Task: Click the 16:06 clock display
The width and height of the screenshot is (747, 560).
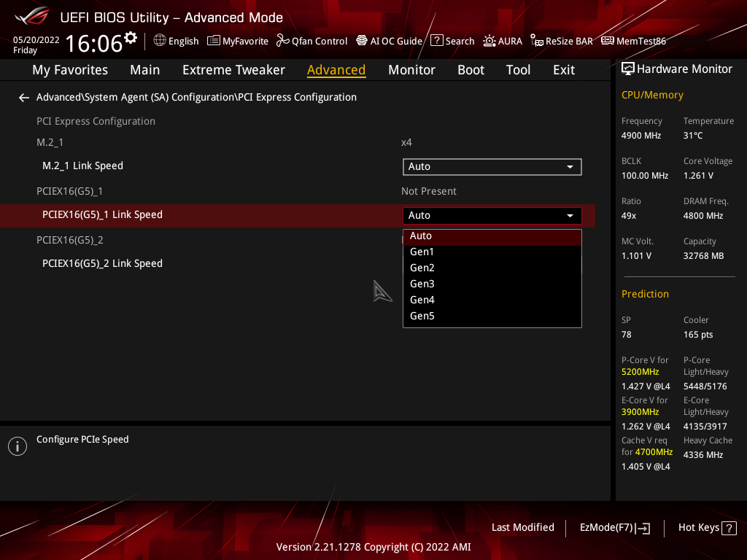Action: [x=94, y=43]
